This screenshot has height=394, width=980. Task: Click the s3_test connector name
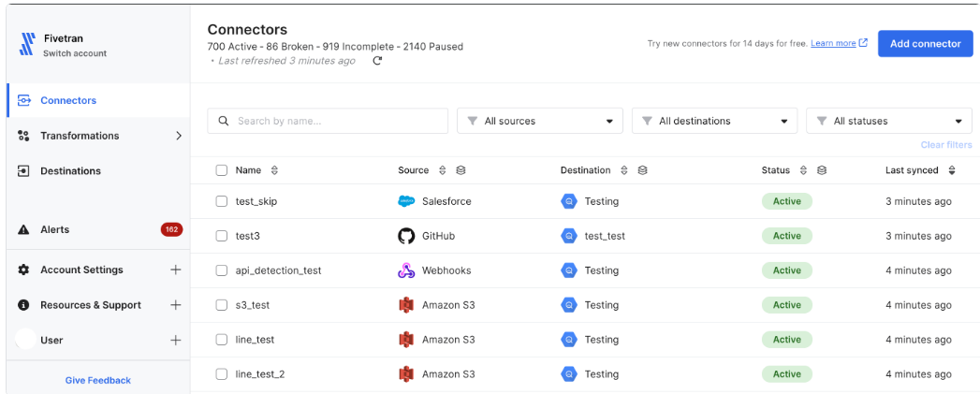[253, 305]
